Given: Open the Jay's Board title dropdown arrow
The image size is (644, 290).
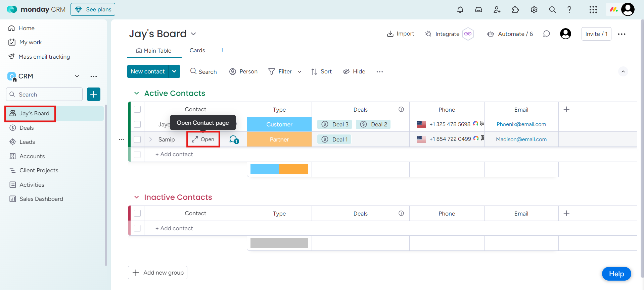Looking at the screenshot, I should tap(193, 34).
